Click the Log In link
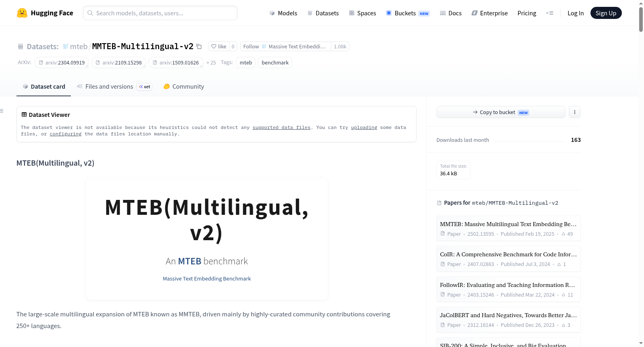 click(576, 13)
